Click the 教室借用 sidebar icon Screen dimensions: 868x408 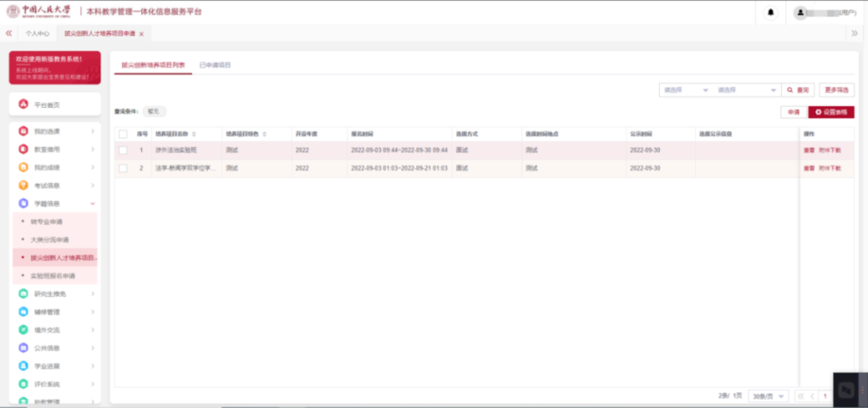click(x=23, y=149)
